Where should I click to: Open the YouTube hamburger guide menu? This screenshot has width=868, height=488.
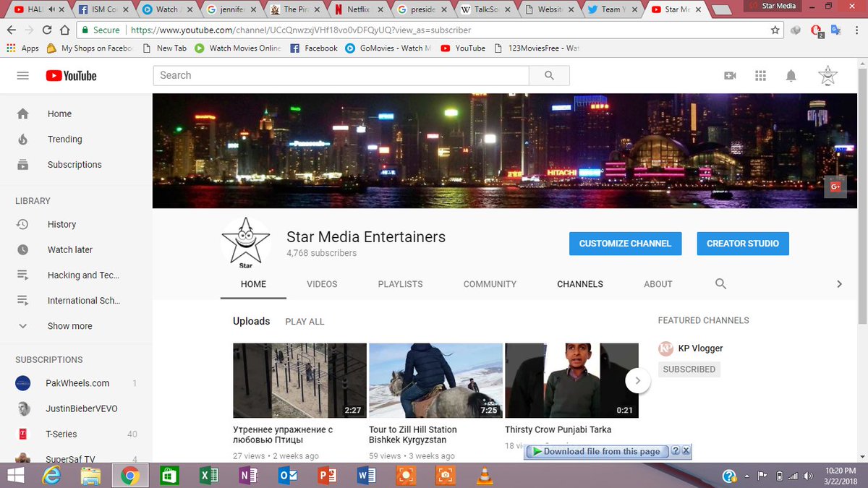click(22, 76)
